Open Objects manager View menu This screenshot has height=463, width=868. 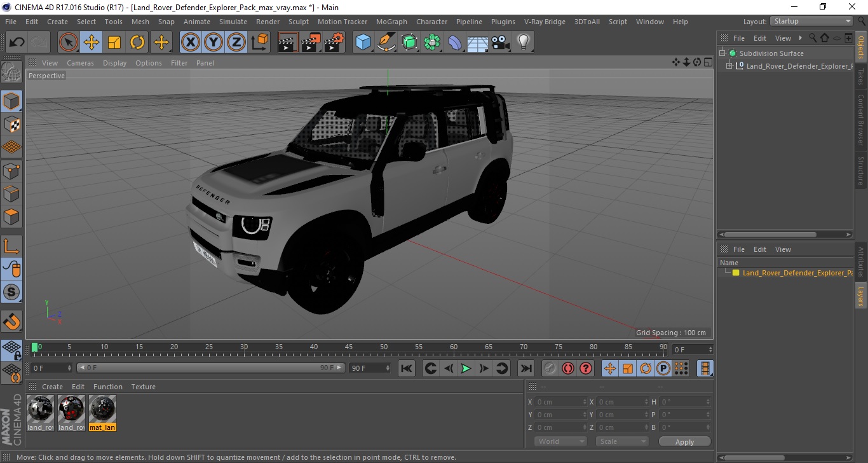click(x=783, y=38)
